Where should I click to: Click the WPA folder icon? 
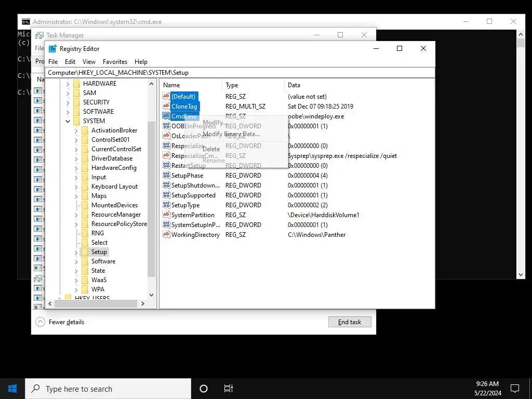tap(85, 289)
